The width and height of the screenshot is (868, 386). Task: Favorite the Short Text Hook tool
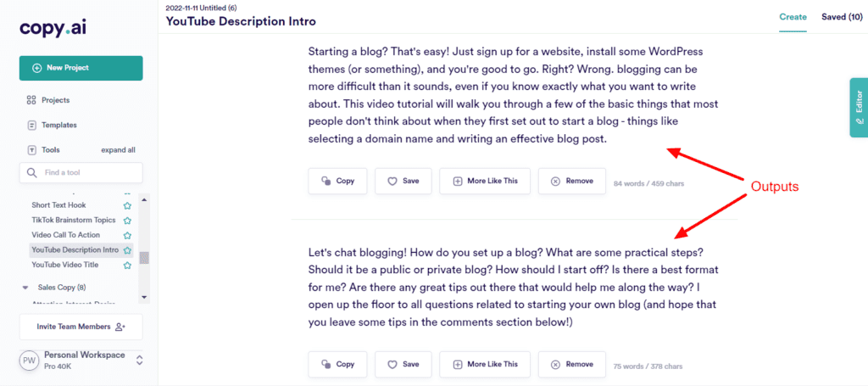click(127, 205)
